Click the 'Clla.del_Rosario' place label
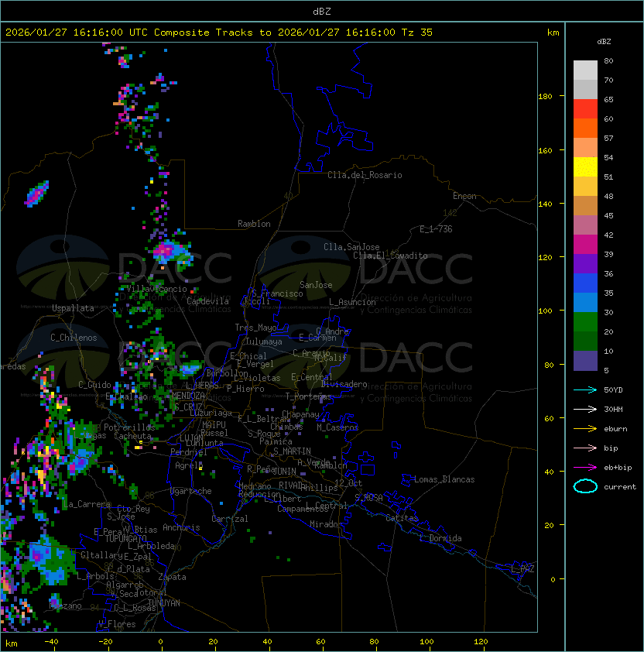The image size is (644, 652). pyautogui.click(x=365, y=175)
